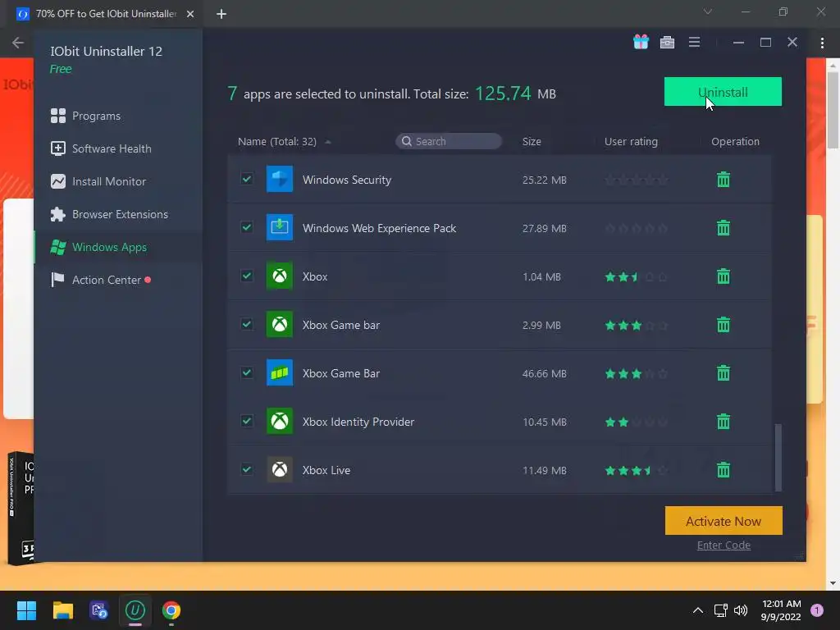Click the volume speaker tray icon
The width and height of the screenshot is (840, 630).
tap(741, 610)
